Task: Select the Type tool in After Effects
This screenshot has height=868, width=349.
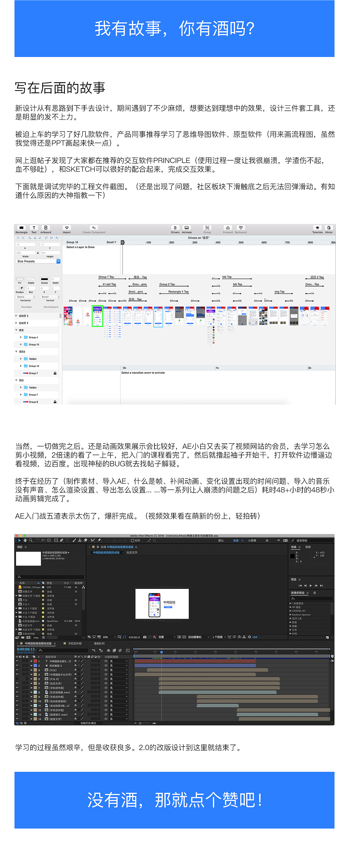Action: coord(67,540)
